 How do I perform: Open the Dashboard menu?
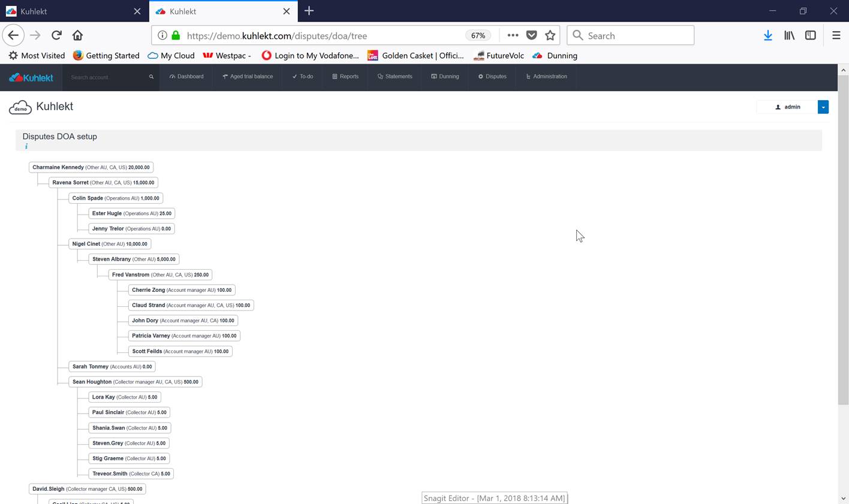pyautogui.click(x=186, y=77)
